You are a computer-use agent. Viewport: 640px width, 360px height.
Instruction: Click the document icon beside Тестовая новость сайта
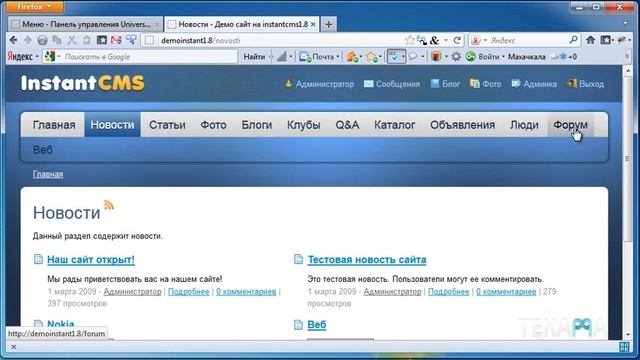298,259
